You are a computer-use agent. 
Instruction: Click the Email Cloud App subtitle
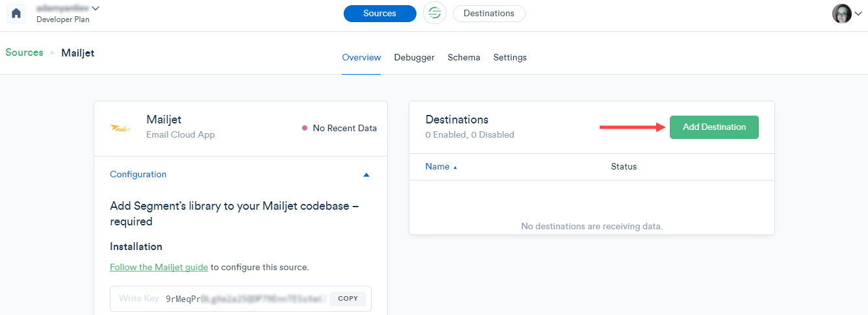(x=181, y=135)
